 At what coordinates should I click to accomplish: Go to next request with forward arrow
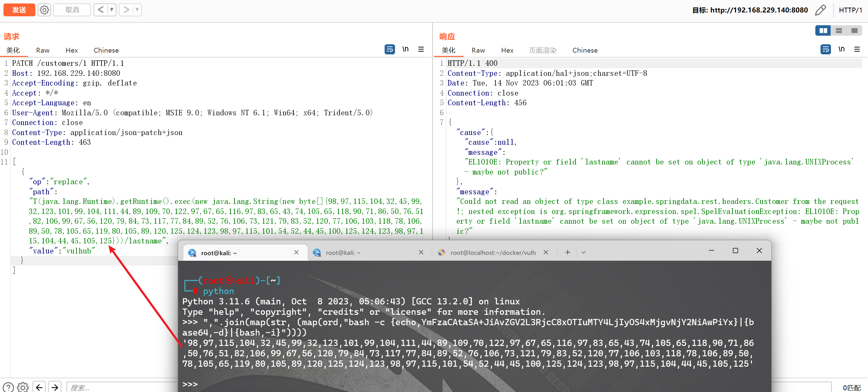[x=126, y=10]
